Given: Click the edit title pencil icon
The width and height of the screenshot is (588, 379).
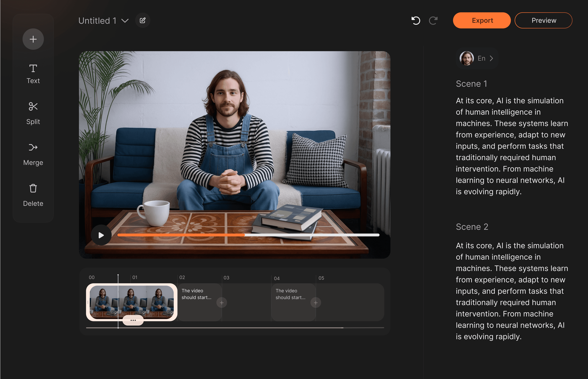Looking at the screenshot, I should [x=143, y=21].
